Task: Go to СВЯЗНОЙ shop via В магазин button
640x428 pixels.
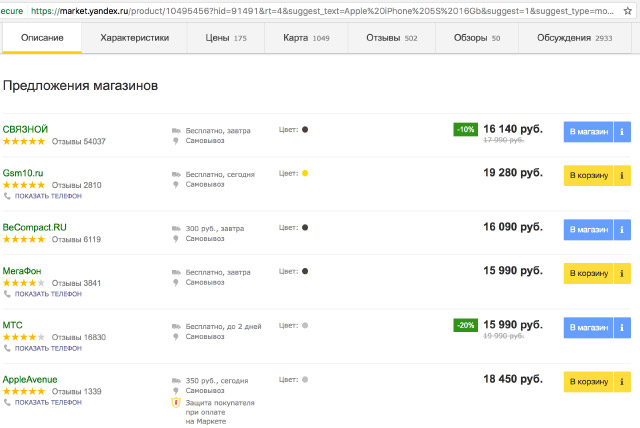Action: 589,132
